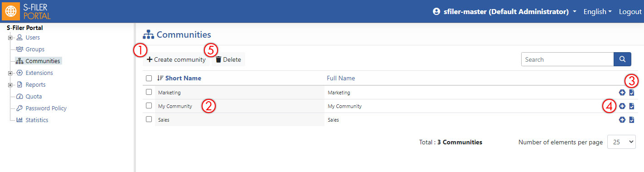Click the Create community button

tap(176, 59)
